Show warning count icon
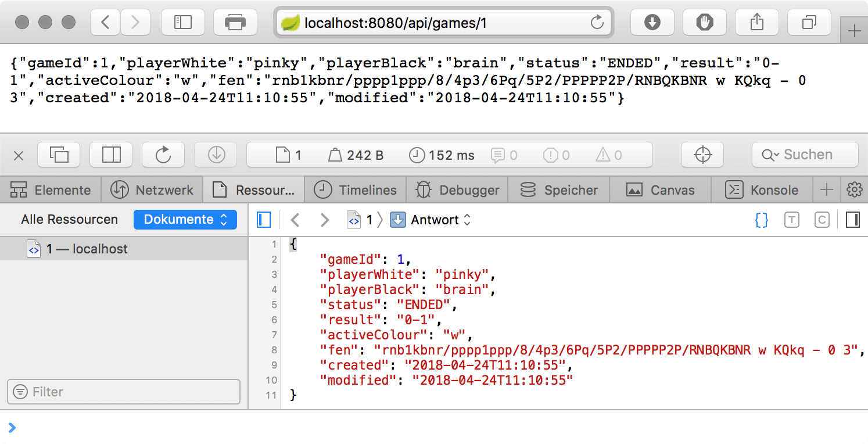 [609, 155]
